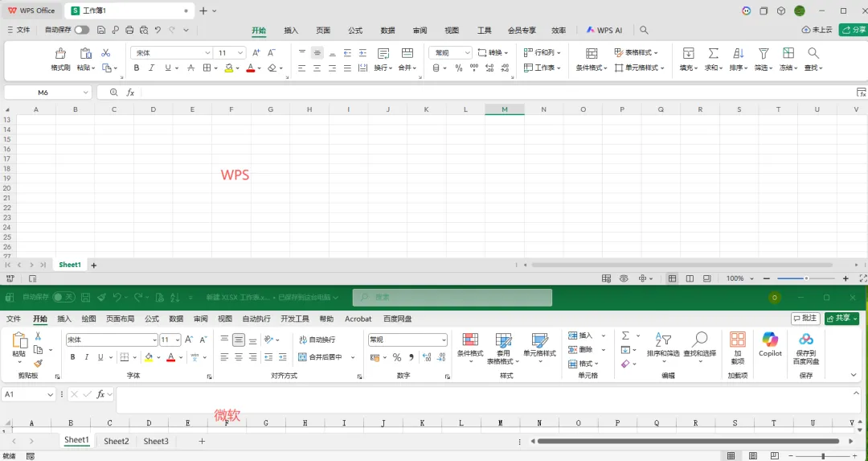
Task: Click the format painter brush in Excel clipboard group
Action: point(39,364)
